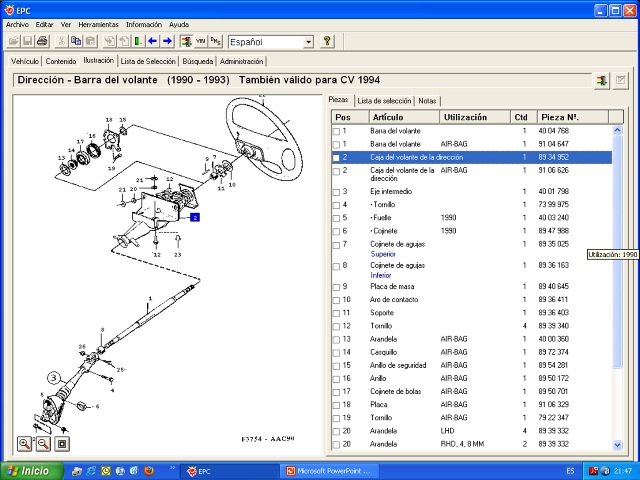640x480 pixels.
Task: Click scrollbar down arrow in parts list
Action: [617, 444]
